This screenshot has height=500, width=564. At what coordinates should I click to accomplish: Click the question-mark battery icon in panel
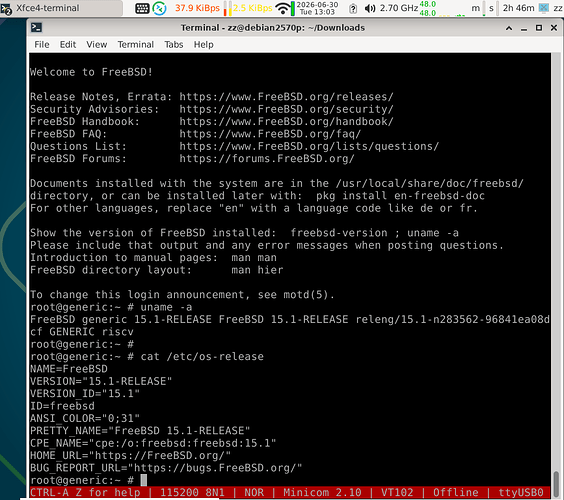click(353, 8)
